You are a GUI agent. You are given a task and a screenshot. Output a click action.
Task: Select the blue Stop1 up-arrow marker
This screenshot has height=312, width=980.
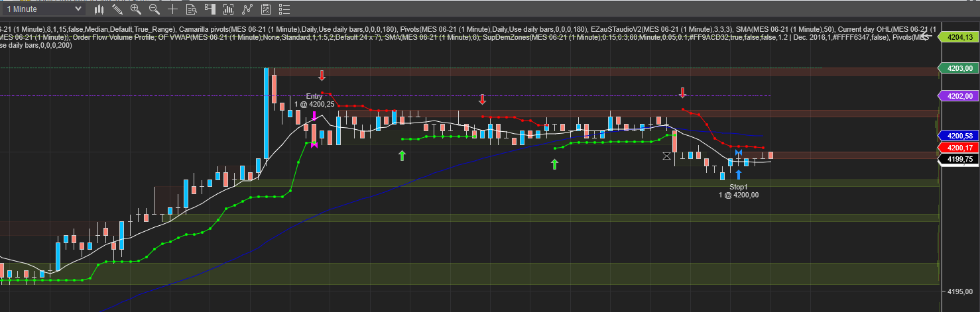(x=739, y=175)
